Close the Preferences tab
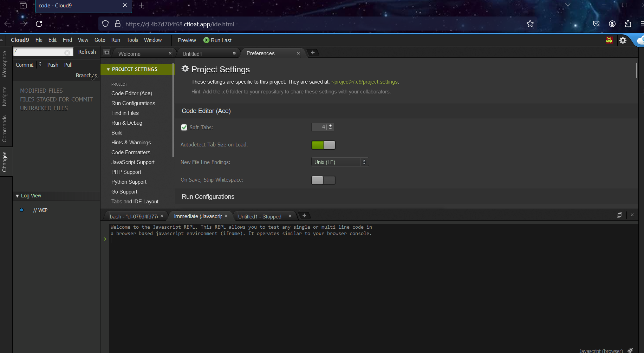 click(298, 53)
